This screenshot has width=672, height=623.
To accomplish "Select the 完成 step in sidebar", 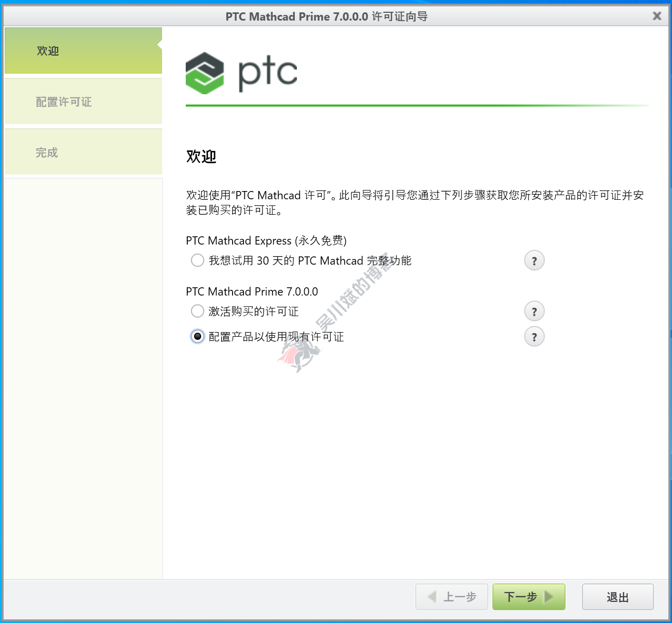I will tap(83, 152).
